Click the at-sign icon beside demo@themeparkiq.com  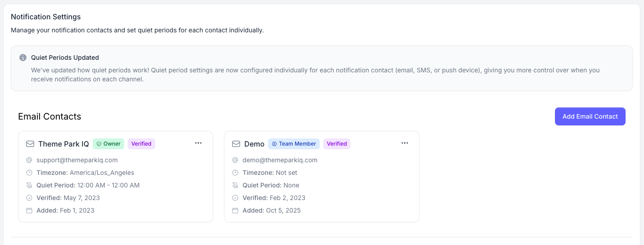point(235,160)
